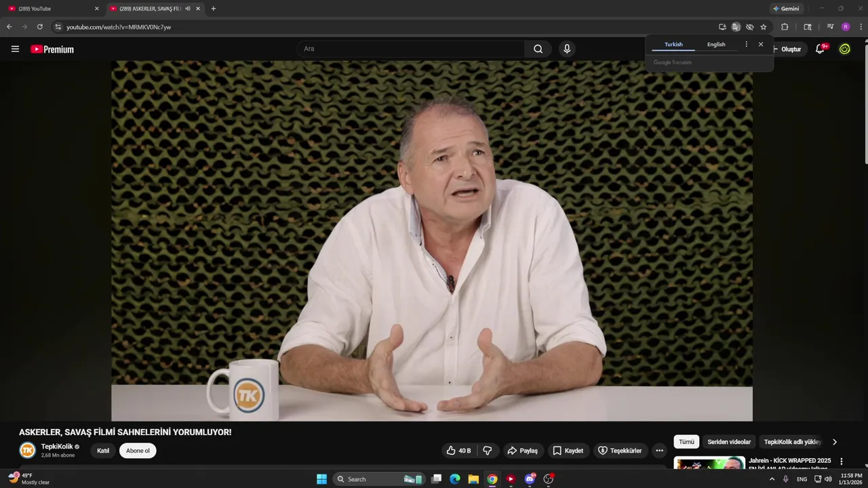This screenshot has height=488, width=868.
Task: Click the YouTube search magnifier button
Action: [x=538, y=49]
